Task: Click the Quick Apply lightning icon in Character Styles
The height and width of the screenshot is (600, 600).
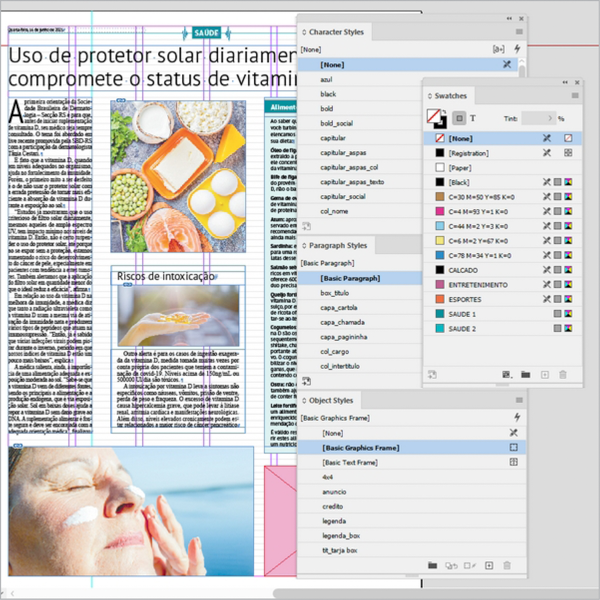Action: pyautogui.click(x=517, y=49)
